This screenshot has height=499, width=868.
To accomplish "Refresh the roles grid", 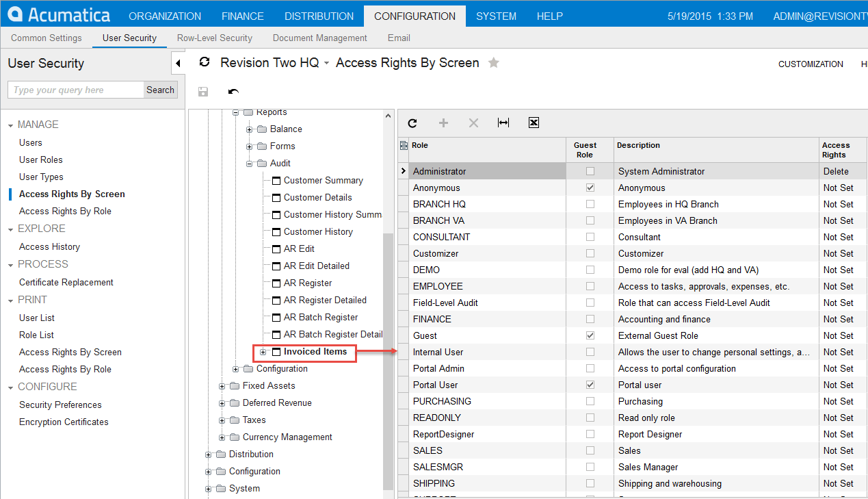I will [x=412, y=123].
